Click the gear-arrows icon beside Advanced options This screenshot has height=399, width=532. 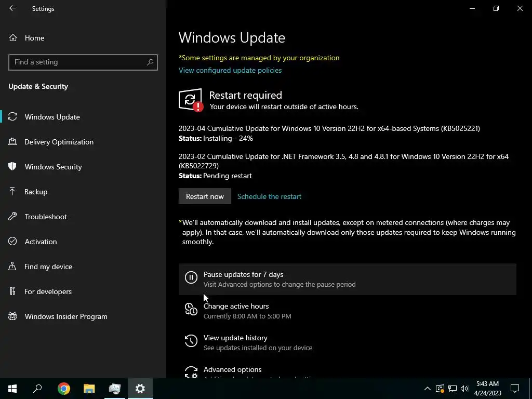(x=191, y=372)
